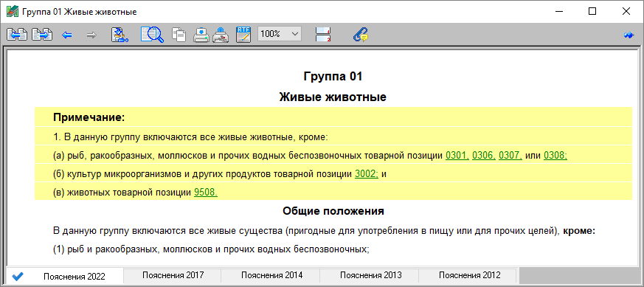Open the print setup icon

tap(221, 35)
